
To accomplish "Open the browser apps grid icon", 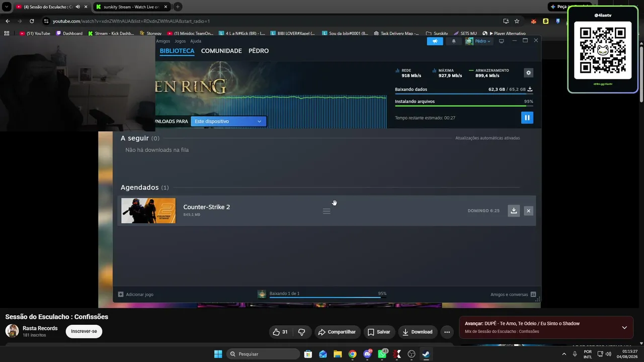I will [7, 33].
